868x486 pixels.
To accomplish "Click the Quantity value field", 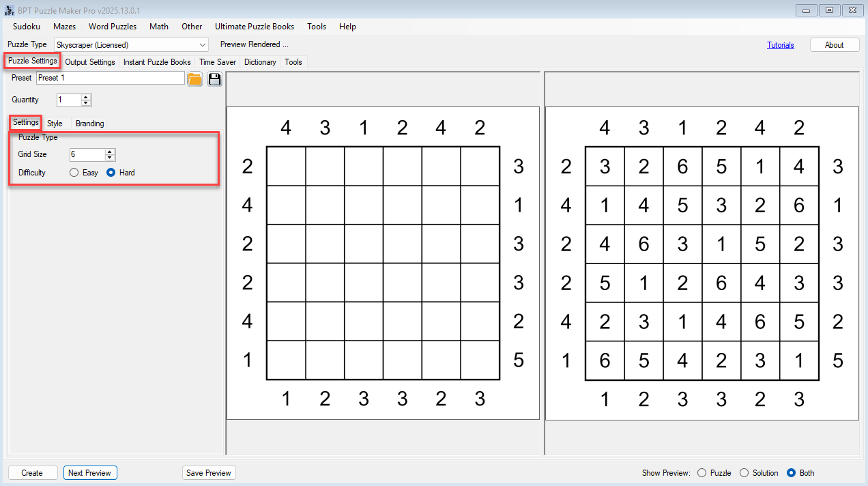I will [x=69, y=100].
